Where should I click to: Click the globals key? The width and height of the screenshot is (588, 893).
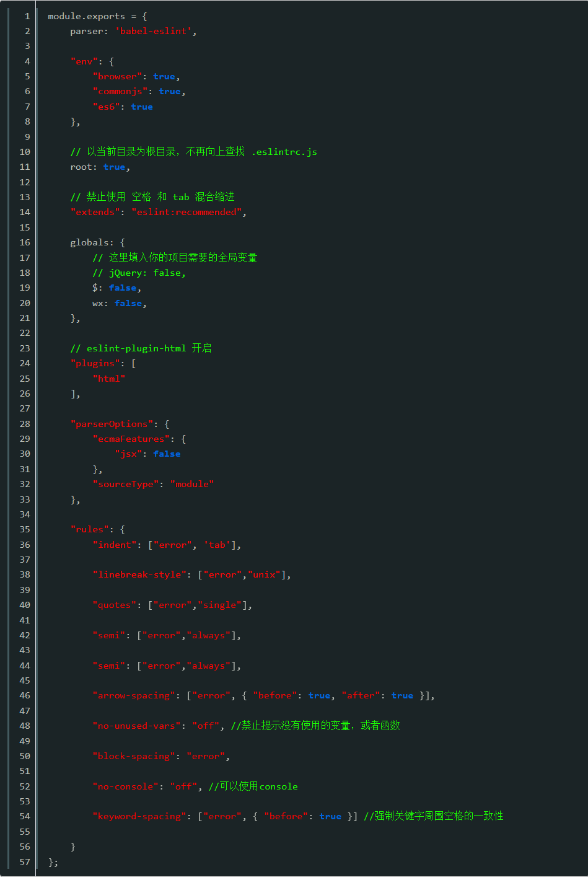click(x=89, y=242)
